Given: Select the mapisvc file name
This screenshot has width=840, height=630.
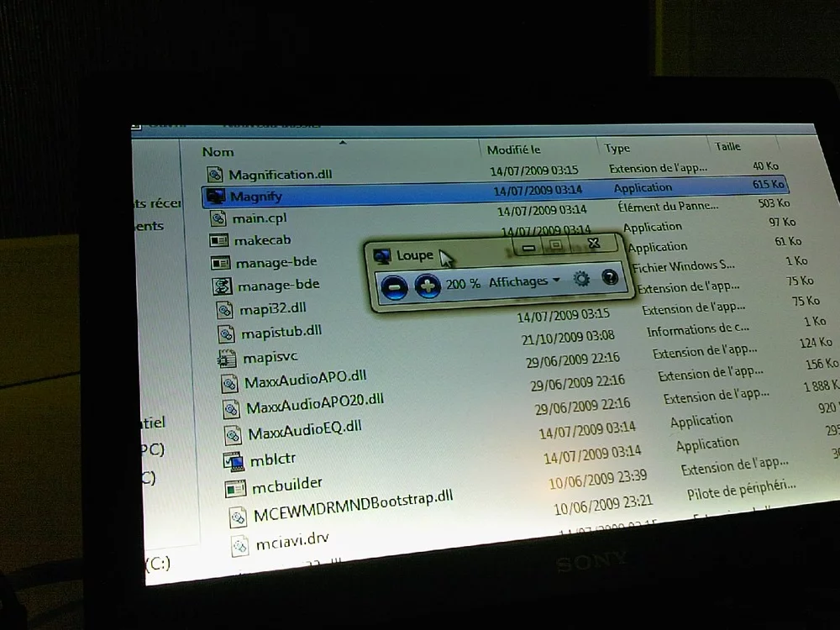Looking at the screenshot, I should (270, 357).
